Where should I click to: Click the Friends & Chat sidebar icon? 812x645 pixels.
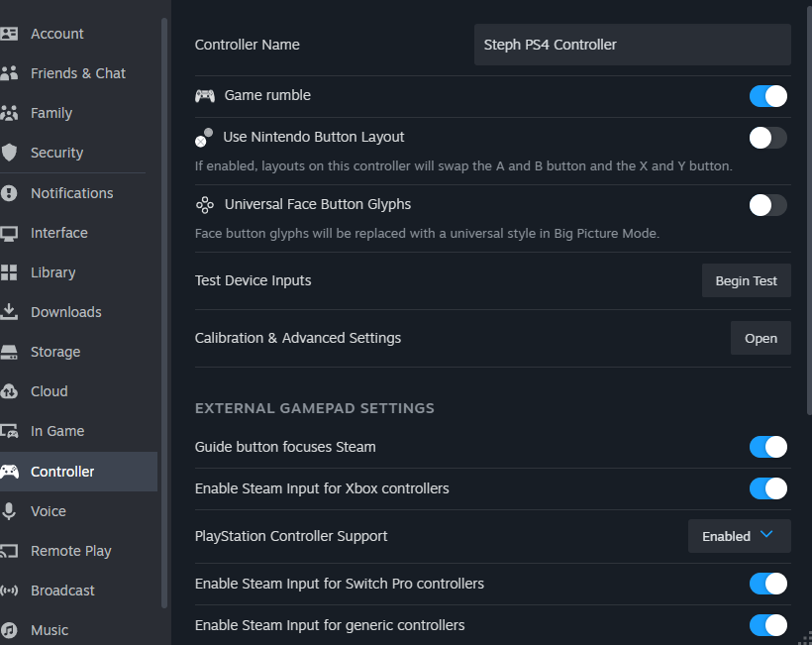point(9,73)
